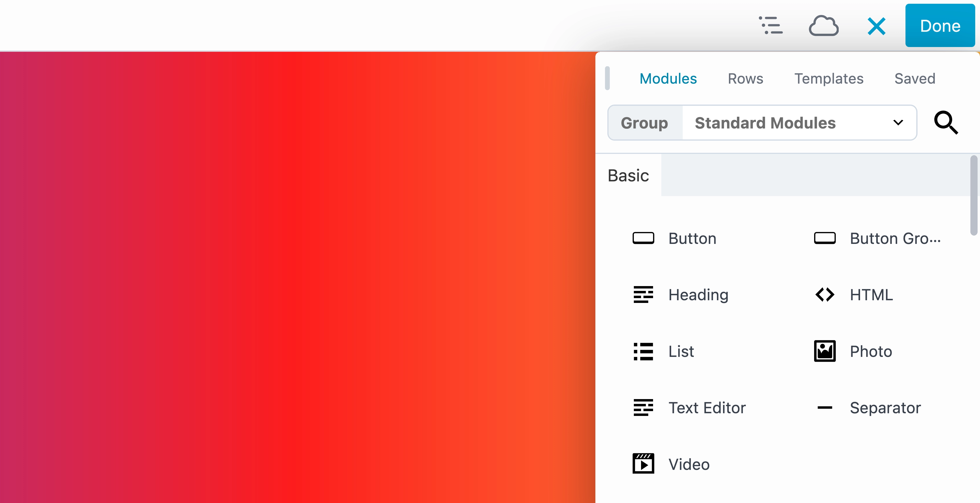Click the Photo module icon
Viewport: 980px width, 503px height.
coord(825,351)
